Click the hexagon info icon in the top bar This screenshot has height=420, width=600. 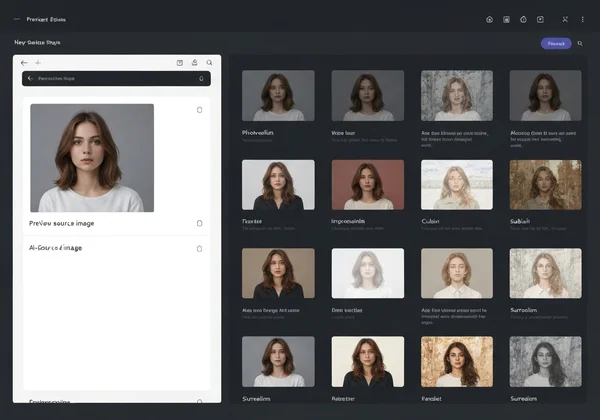(523, 20)
